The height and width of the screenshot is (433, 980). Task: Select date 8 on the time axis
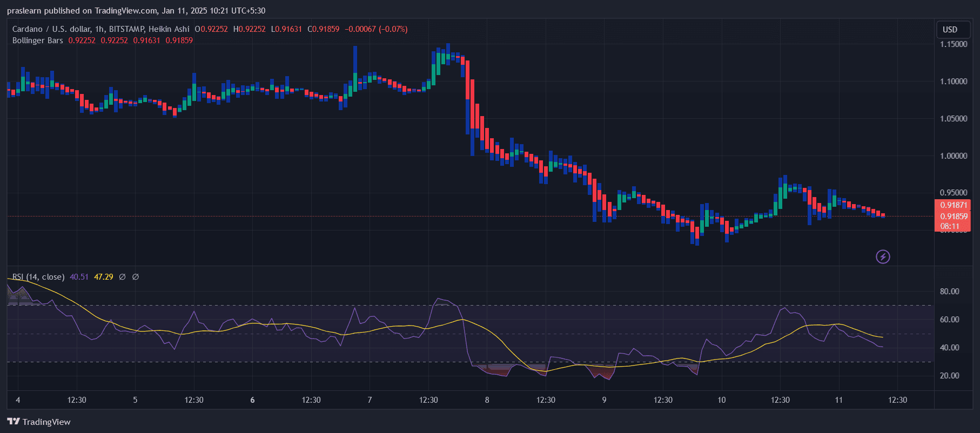coord(487,400)
